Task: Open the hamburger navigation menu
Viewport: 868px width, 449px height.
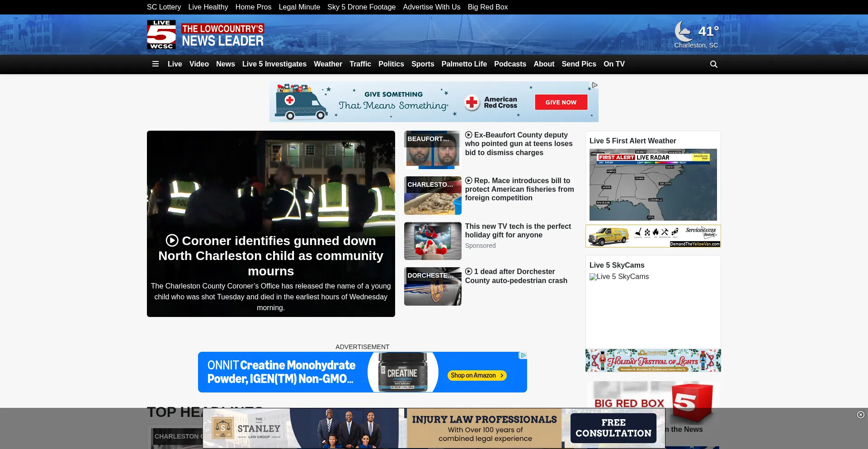Action: (155, 64)
